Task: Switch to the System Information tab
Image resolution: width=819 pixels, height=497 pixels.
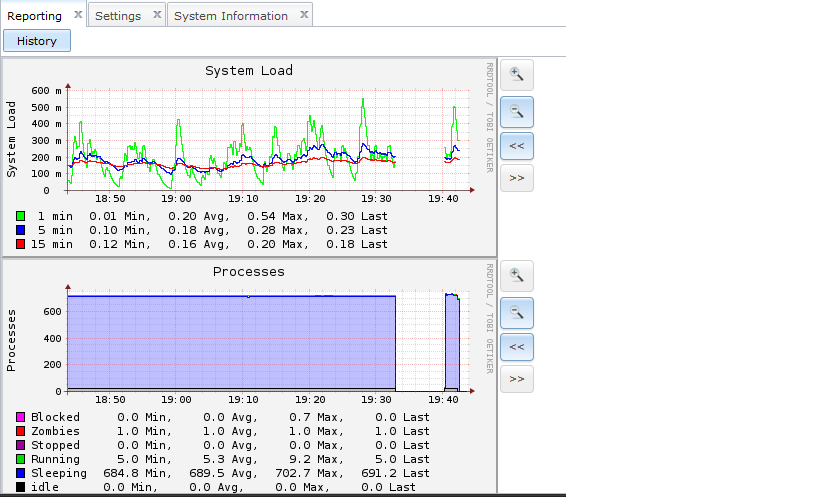Action: pyautogui.click(x=231, y=16)
